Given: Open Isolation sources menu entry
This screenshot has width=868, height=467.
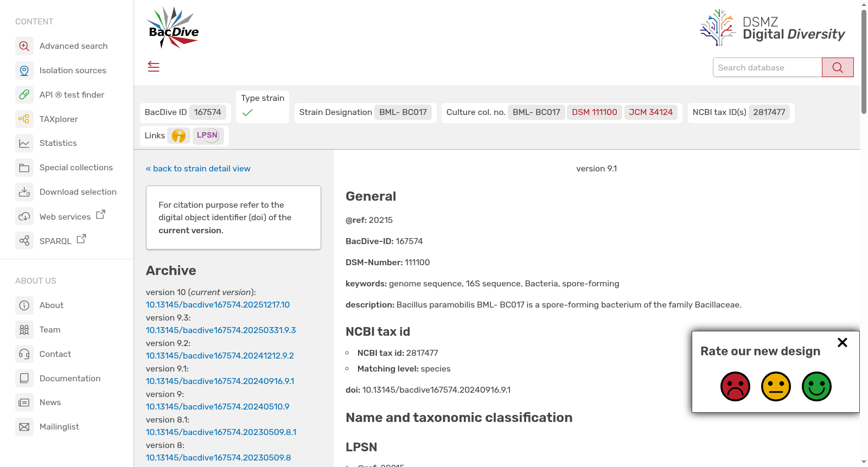Looking at the screenshot, I should [73, 71].
